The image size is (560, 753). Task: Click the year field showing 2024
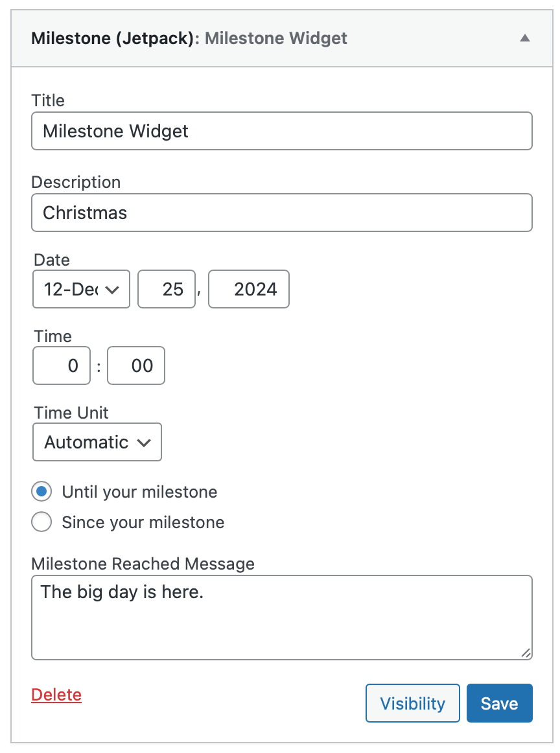(248, 289)
